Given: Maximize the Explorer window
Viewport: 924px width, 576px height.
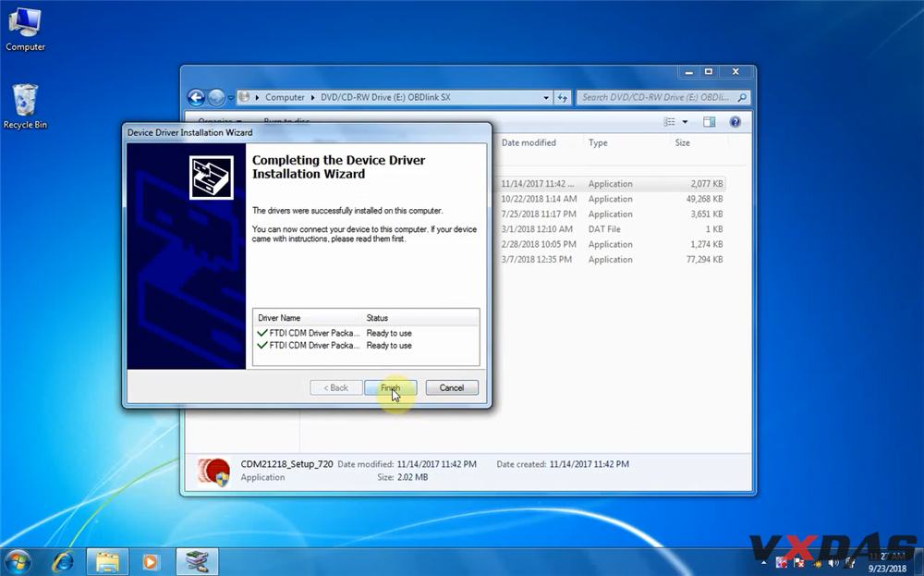Looking at the screenshot, I should [709, 72].
